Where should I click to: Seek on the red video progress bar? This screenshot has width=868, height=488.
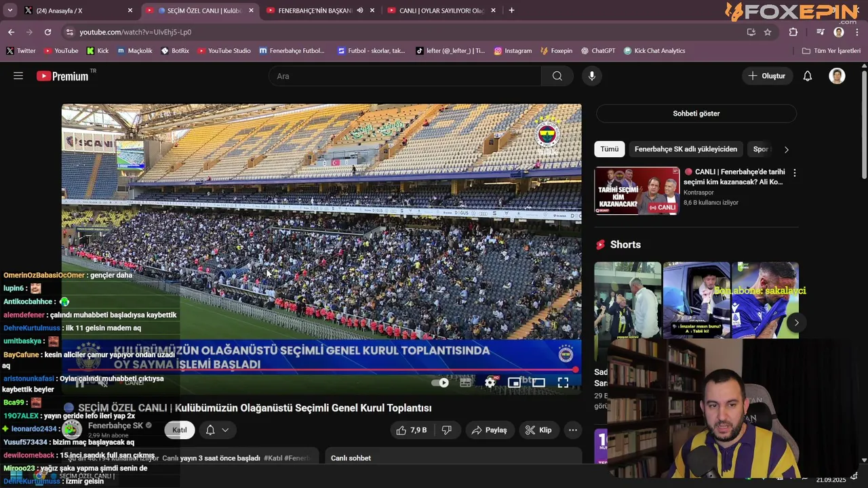point(321,369)
